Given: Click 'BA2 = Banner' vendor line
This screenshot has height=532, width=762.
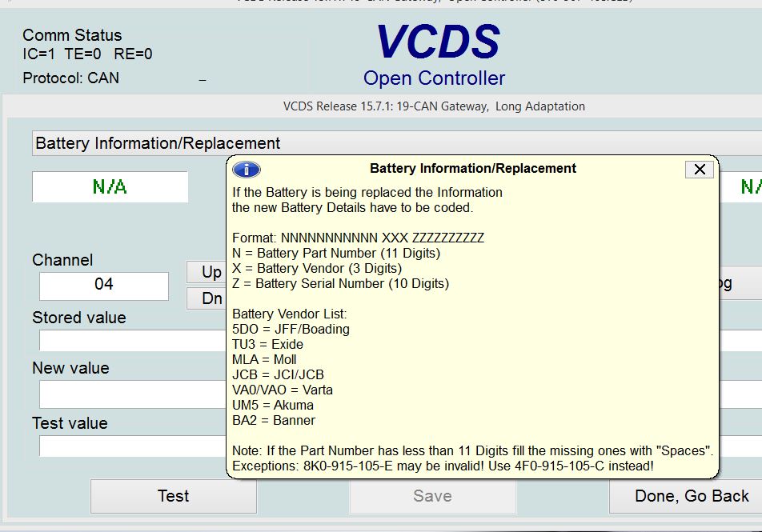Looking at the screenshot, I should pos(274,421).
